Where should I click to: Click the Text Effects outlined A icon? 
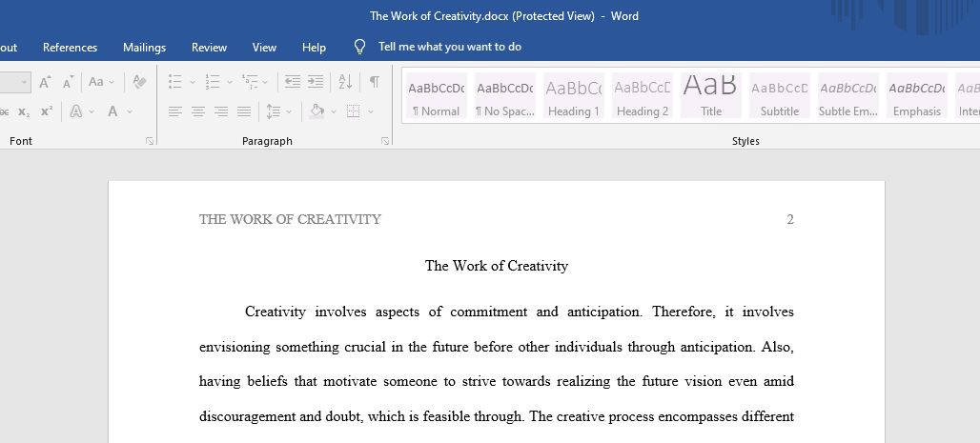(x=76, y=111)
